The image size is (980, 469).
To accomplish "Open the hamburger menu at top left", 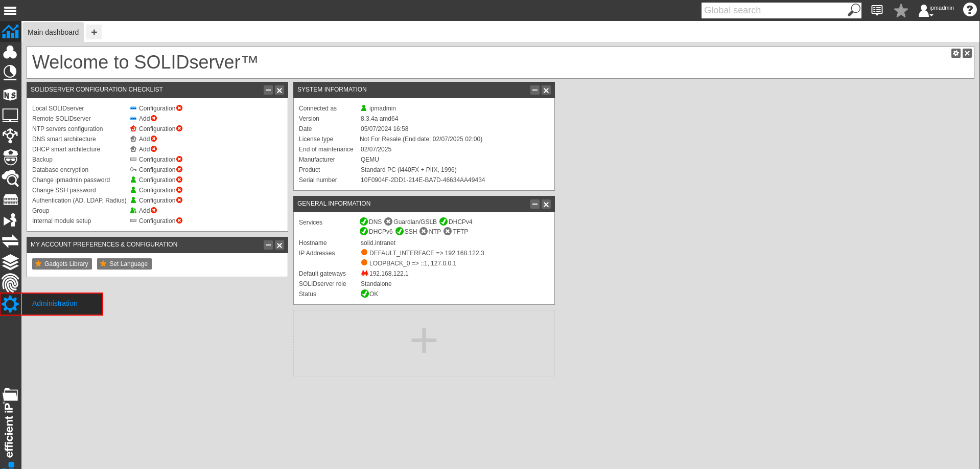I will 10,10.
